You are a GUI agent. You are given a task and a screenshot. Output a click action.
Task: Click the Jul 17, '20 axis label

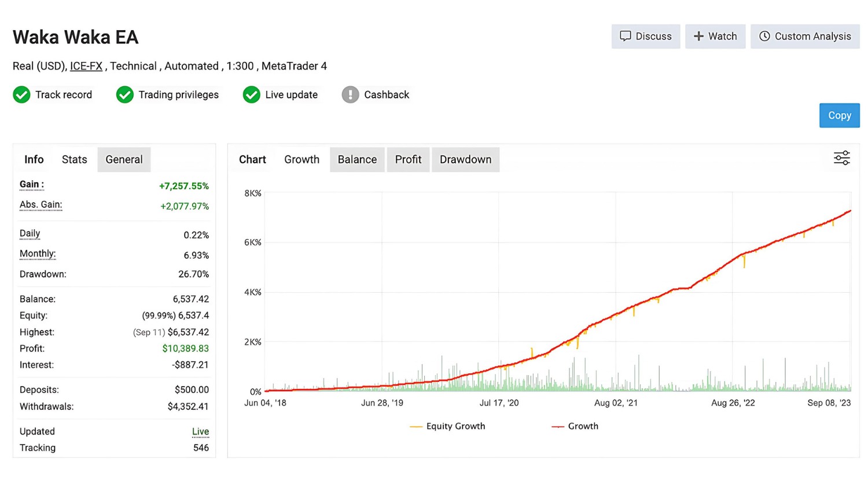499,403
